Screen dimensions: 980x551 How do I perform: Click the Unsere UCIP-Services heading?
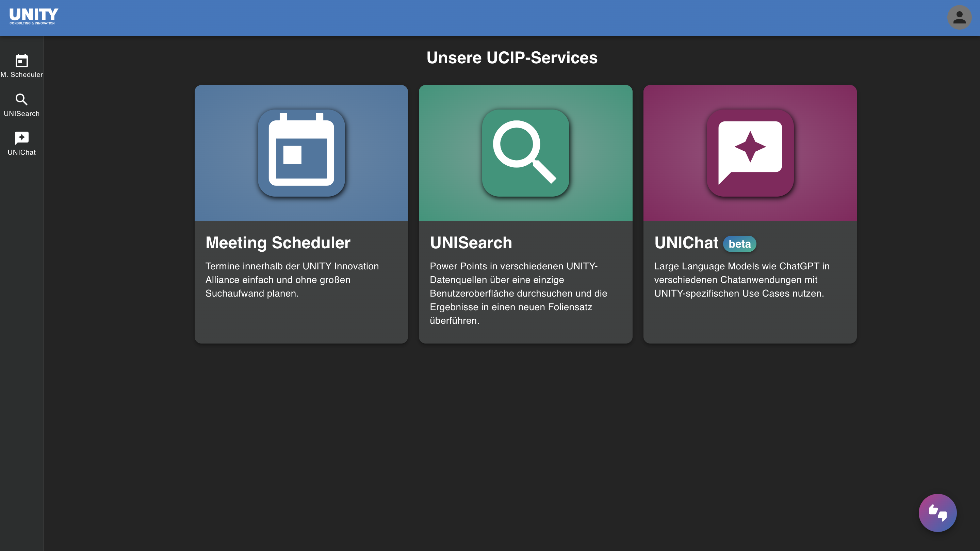pyautogui.click(x=512, y=58)
